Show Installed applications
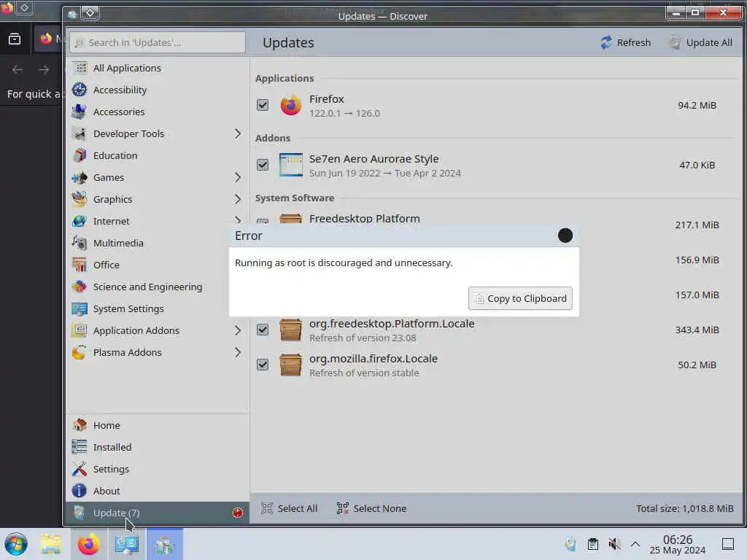This screenshot has width=747, height=560. (158, 447)
